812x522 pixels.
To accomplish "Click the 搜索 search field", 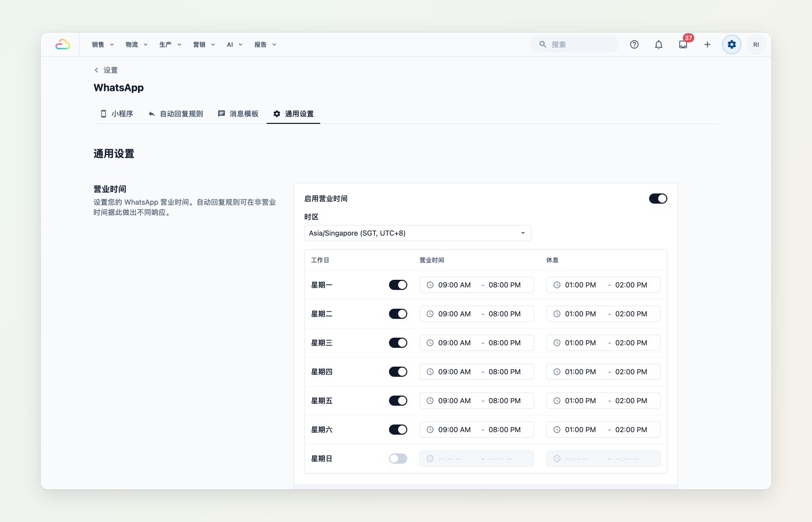I will (x=574, y=45).
